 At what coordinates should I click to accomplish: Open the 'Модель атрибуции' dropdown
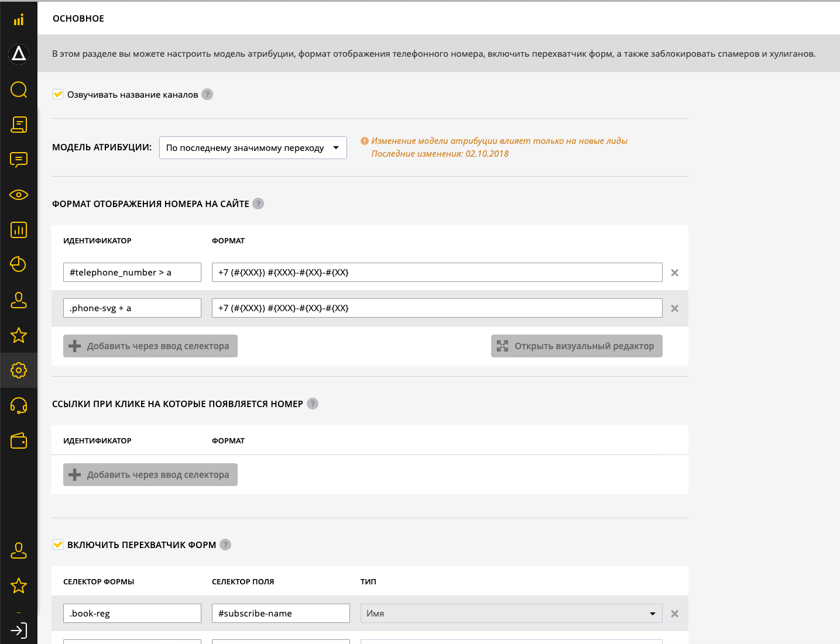(x=253, y=148)
